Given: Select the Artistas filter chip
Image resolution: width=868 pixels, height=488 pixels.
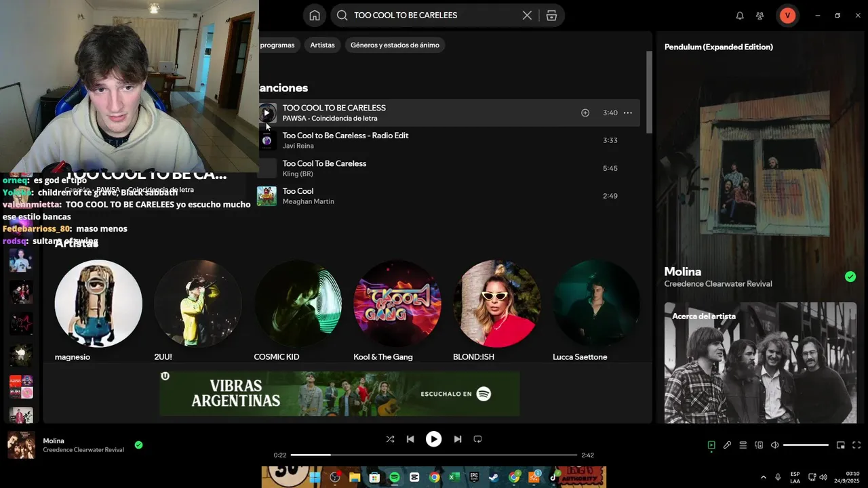Looking at the screenshot, I should click(323, 45).
